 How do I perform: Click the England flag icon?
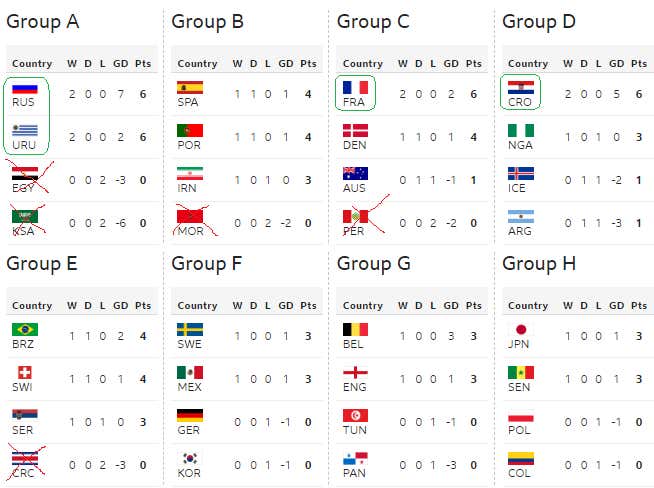coord(356,373)
